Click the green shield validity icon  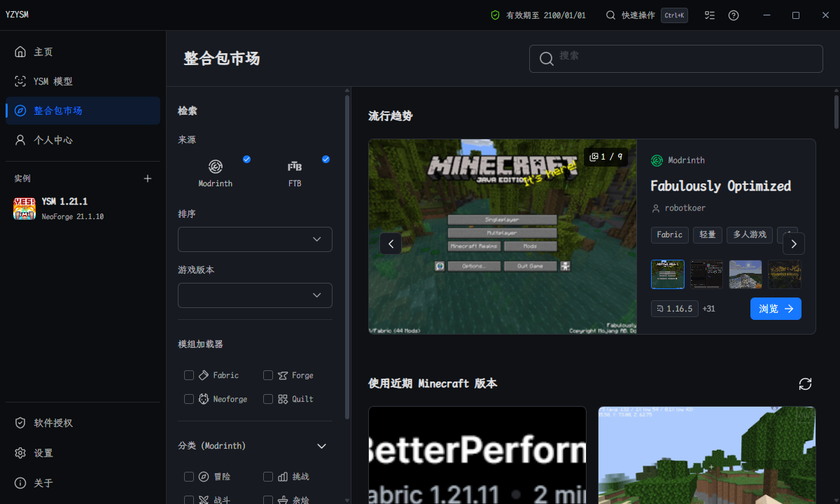(495, 15)
